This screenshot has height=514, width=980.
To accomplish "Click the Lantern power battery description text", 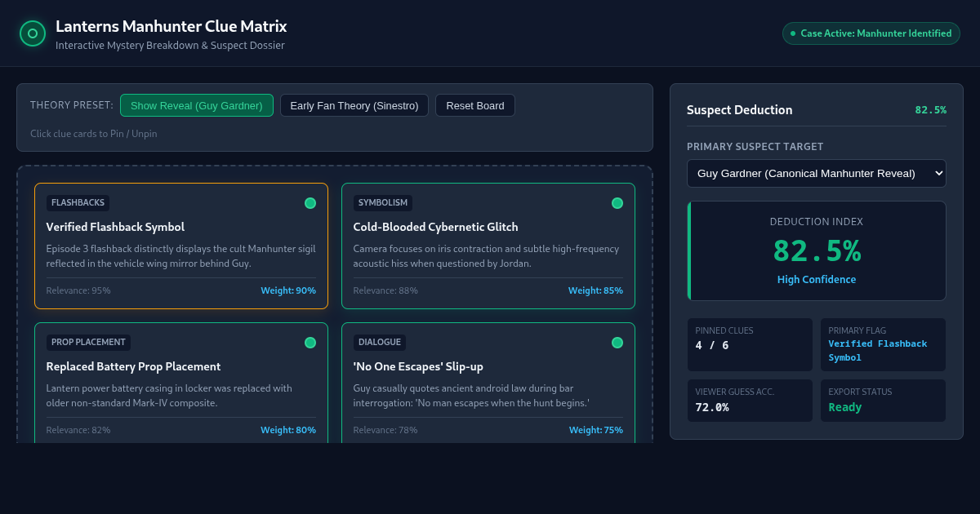I will [x=169, y=396].
